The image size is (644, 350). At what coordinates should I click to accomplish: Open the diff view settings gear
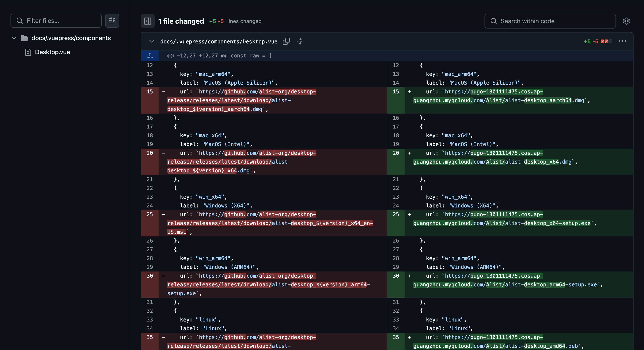(626, 21)
